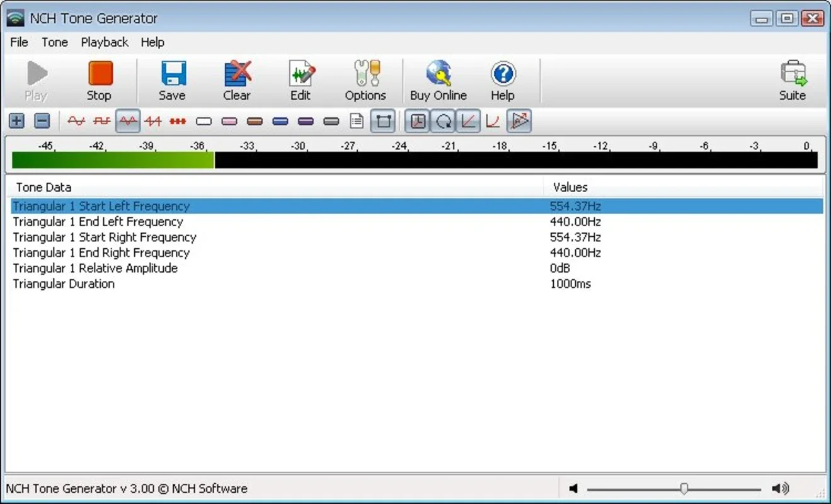This screenshot has height=504, width=831.
Task: Click the document page icon in small toolbar
Action: (x=357, y=121)
